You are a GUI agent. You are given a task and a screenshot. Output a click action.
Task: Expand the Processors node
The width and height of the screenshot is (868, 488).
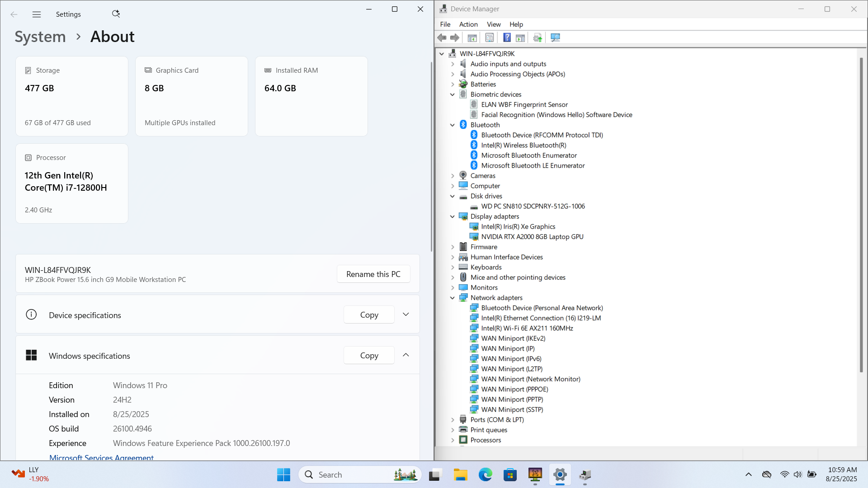(453, 440)
